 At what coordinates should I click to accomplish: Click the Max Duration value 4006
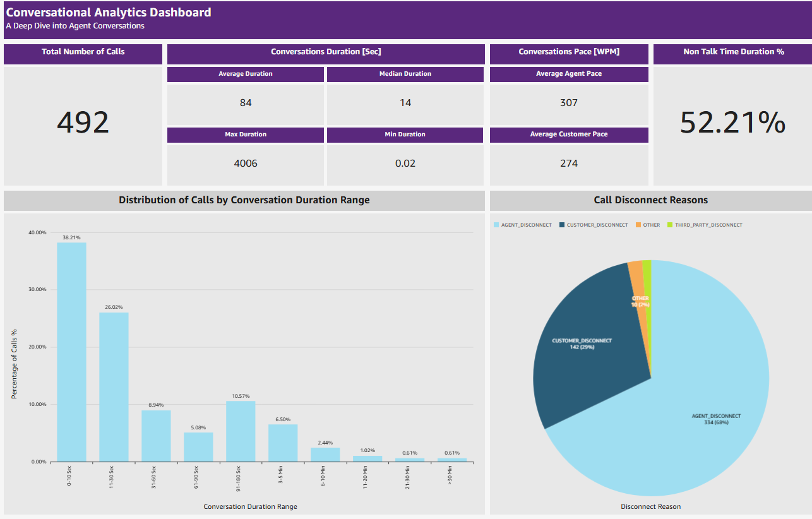click(x=246, y=164)
